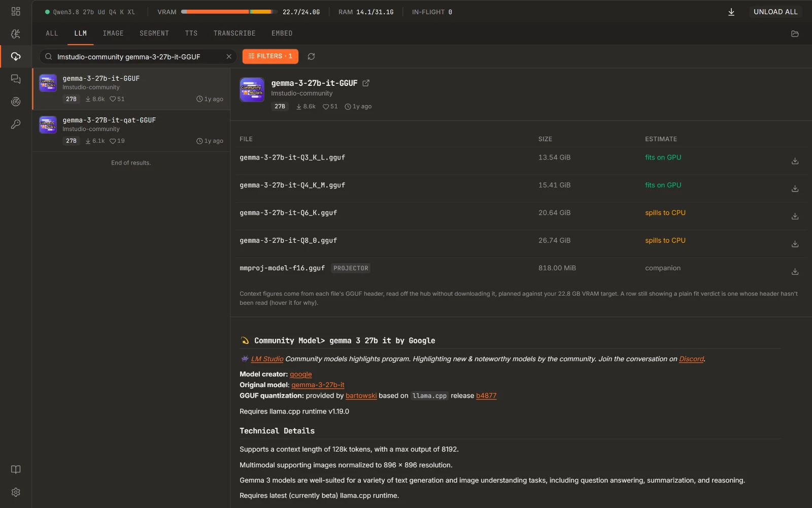Screen dimensions: 812x508
Task: Click the ESTIMATE column header
Action: pyautogui.click(x=661, y=139)
